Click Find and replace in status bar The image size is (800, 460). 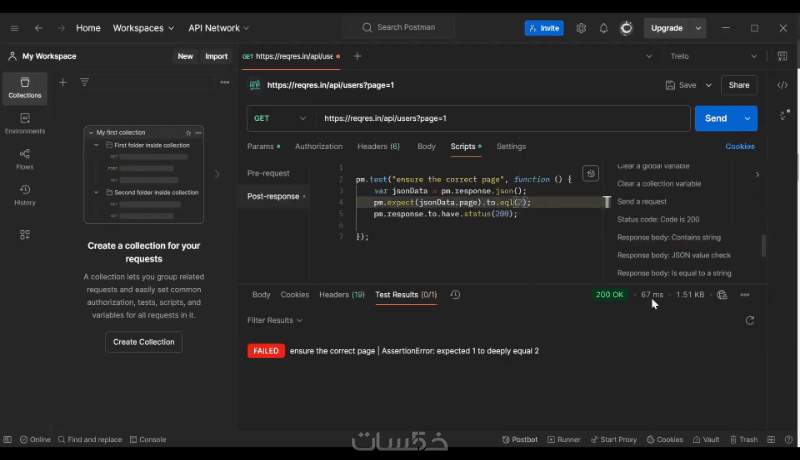(x=90, y=440)
